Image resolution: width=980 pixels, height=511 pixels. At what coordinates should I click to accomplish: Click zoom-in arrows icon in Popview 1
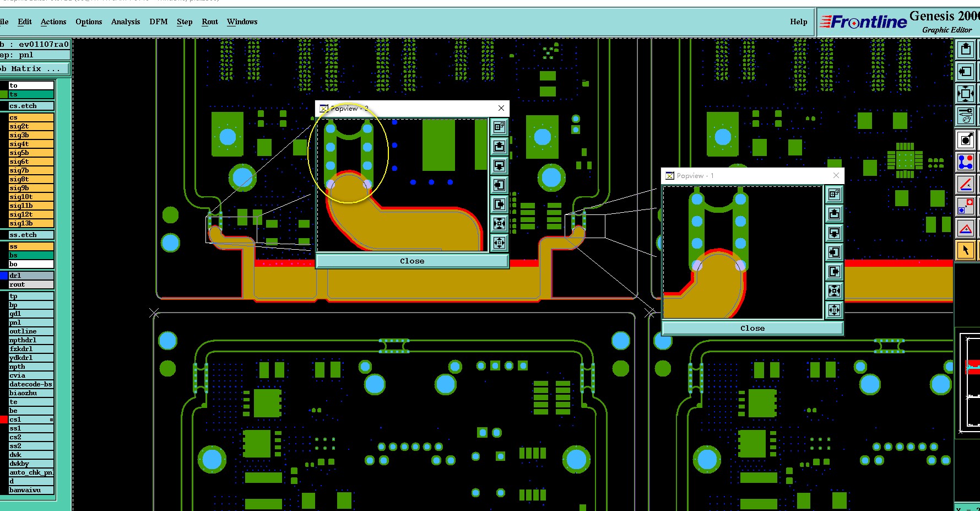834,291
